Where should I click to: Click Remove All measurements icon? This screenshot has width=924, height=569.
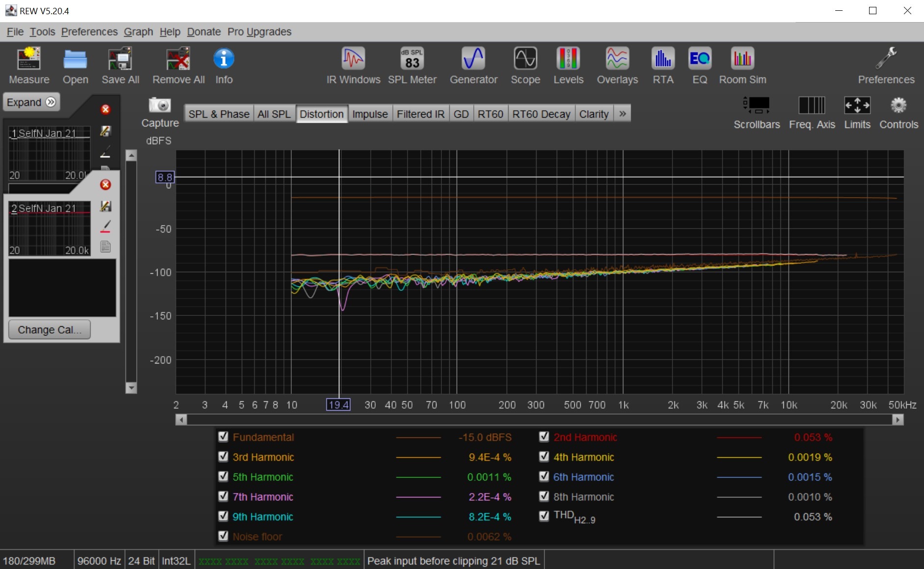178,59
